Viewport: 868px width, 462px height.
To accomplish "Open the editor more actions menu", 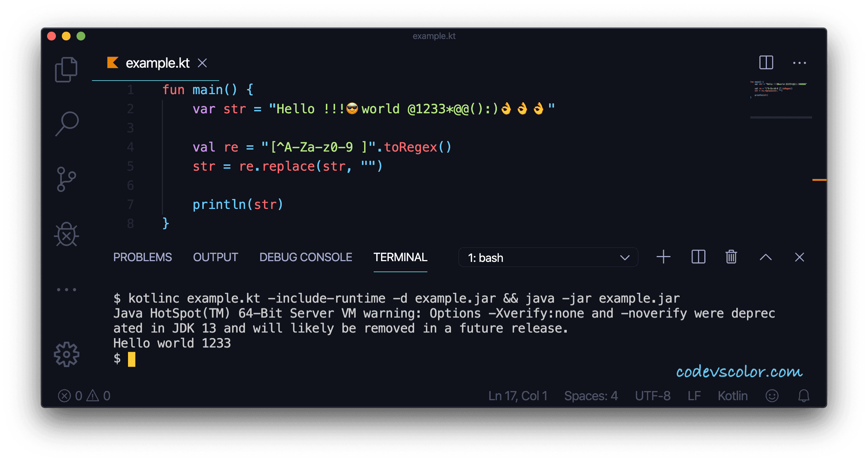I will click(x=799, y=63).
